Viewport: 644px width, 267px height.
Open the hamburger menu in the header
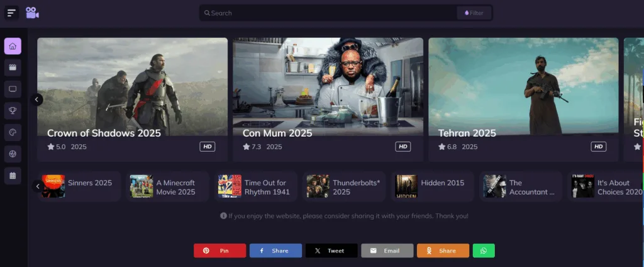12,13
